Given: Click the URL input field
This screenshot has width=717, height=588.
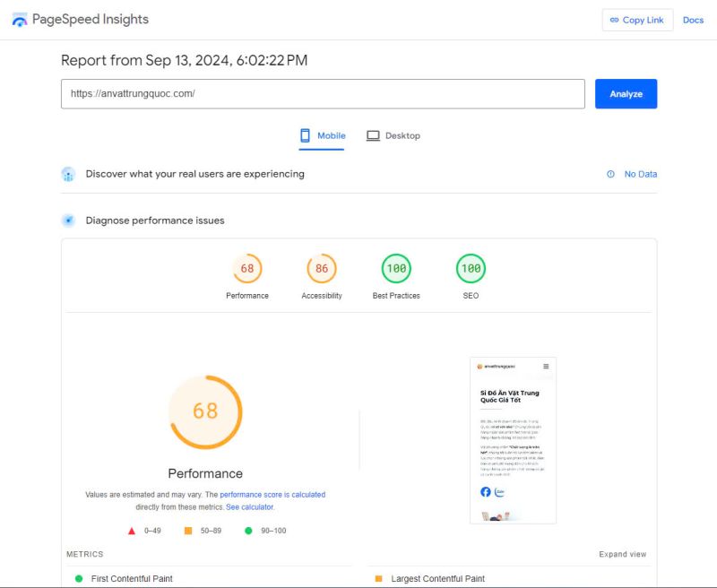Looking at the screenshot, I should click(x=323, y=94).
